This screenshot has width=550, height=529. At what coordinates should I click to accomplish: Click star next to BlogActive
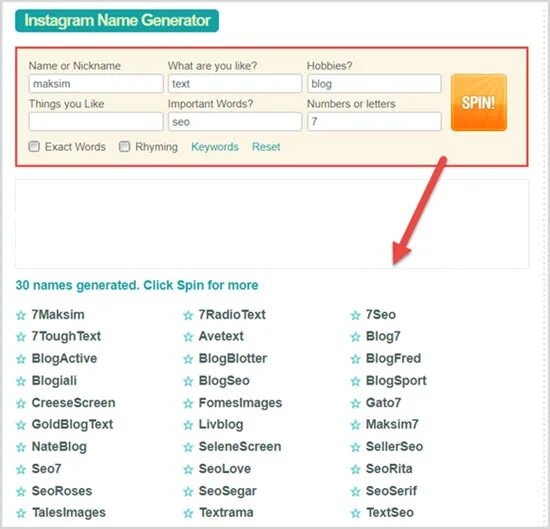21,359
